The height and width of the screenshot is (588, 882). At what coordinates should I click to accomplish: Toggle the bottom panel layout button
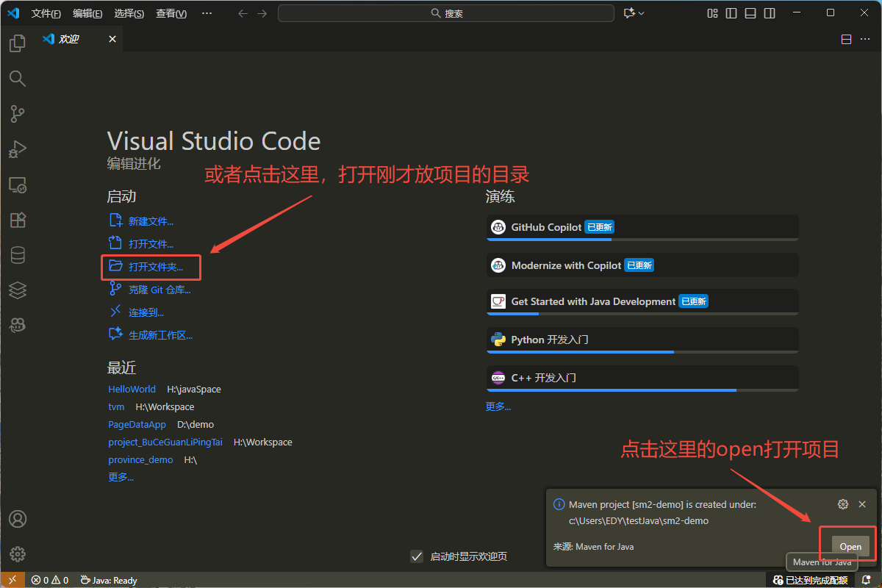[750, 13]
